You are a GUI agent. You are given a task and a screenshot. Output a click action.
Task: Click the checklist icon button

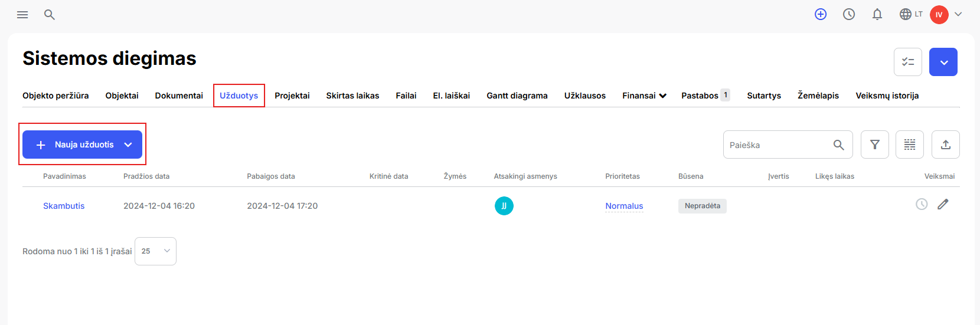pyautogui.click(x=908, y=62)
